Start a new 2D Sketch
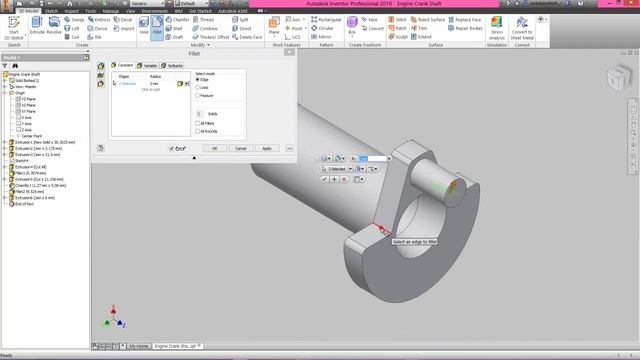640x360 pixels. click(x=14, y=28)
